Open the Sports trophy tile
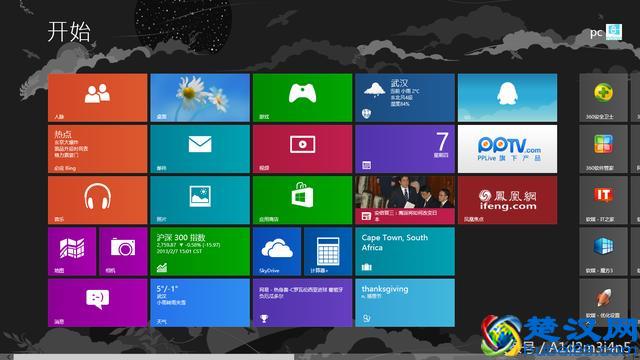 coord(302,303)
